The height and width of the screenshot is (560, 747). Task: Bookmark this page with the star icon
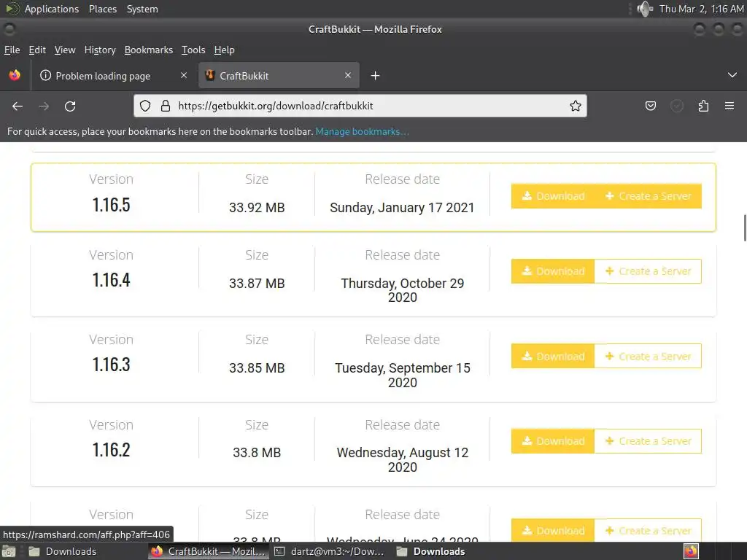coord(576,106)
